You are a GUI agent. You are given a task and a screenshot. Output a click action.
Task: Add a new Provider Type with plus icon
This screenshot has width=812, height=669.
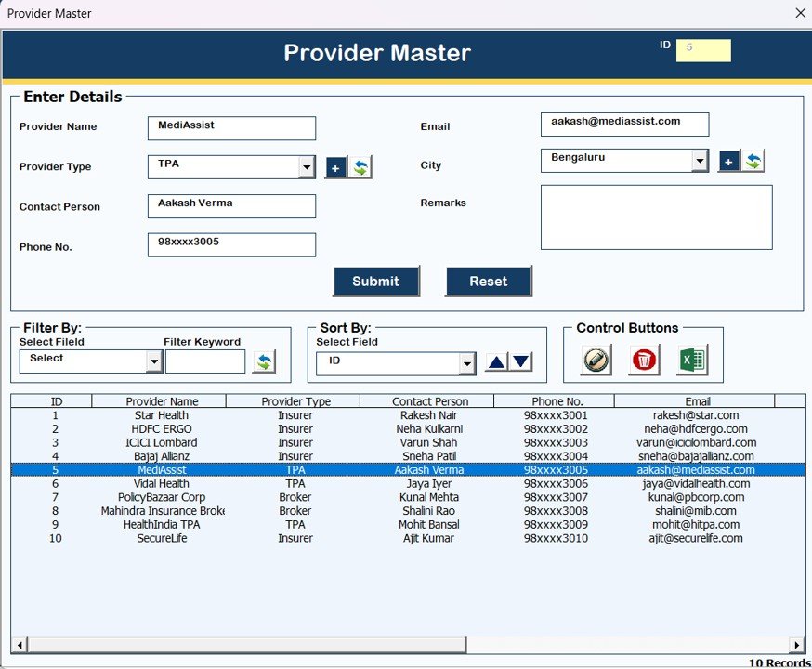tap(335, 167)
